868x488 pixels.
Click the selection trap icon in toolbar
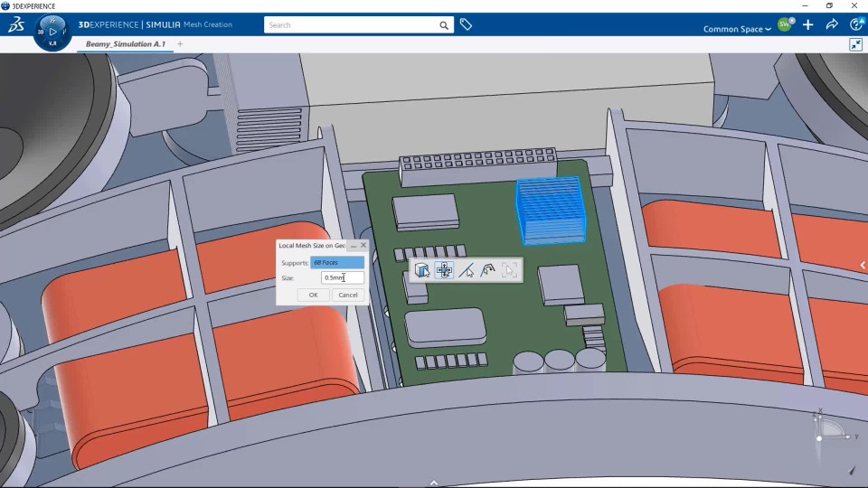click(509, 270)
